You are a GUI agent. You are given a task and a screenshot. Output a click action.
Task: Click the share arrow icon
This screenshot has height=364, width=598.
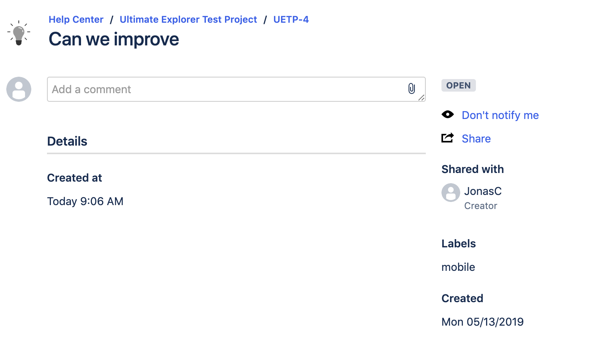click(448, 138)
